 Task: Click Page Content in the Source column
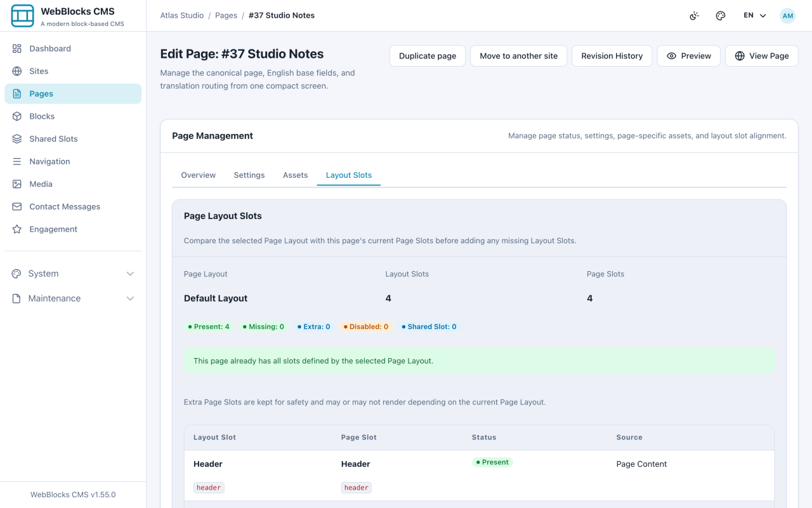641,464
